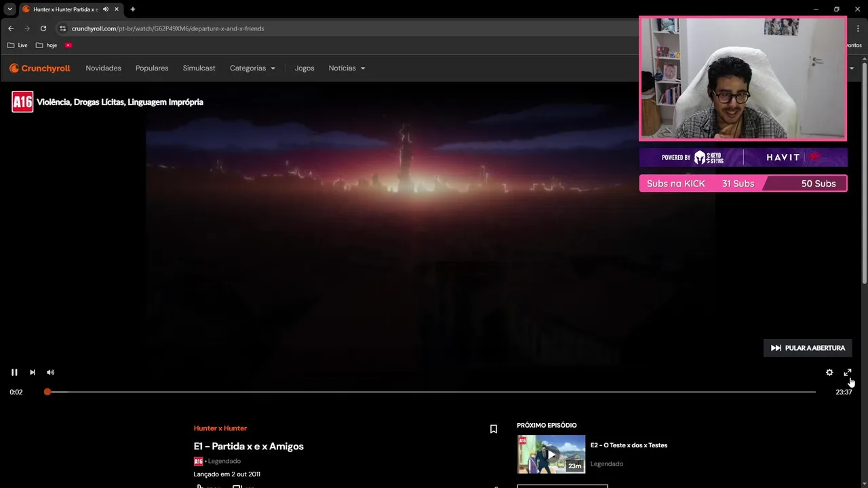Open the Simulcast menu item
Image resolution: width=868 pixels, height=488 pixels.
(x=199, y=68)
